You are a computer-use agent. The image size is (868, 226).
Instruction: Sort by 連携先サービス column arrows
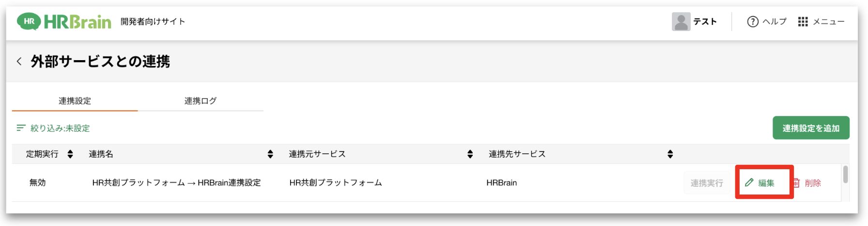[x=670, y=154]
